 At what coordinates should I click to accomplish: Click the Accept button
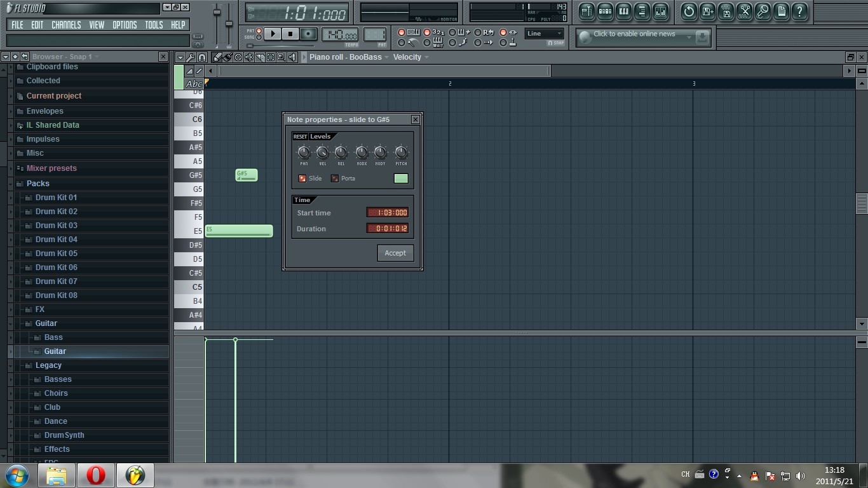click(x=395, y=253)
